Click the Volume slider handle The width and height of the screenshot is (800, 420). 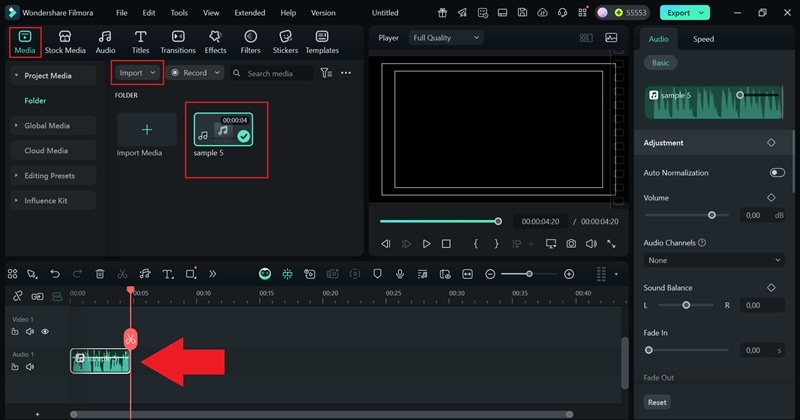pyautogui.click(x=712, y=215)
